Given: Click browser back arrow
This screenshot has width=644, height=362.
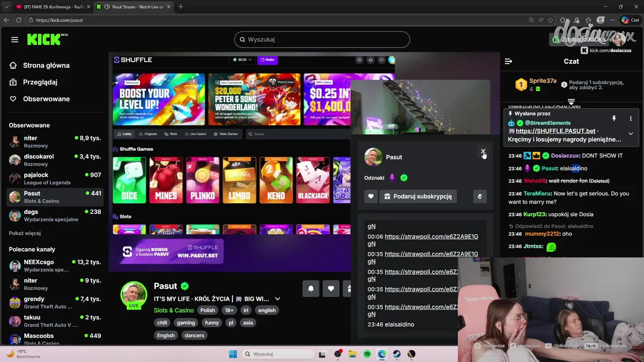Looking at the screenshot, I should 7,20.
